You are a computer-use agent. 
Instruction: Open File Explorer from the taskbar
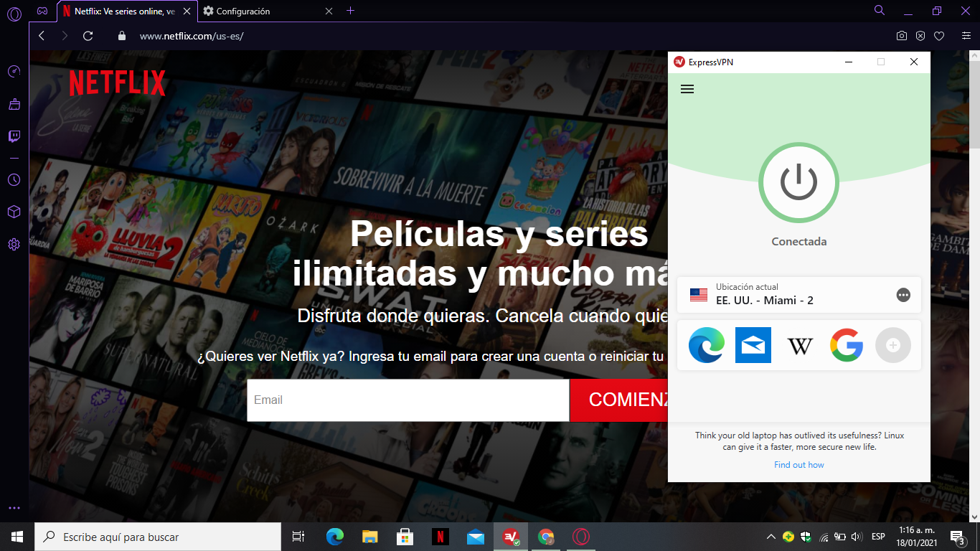tap(369, 537)
